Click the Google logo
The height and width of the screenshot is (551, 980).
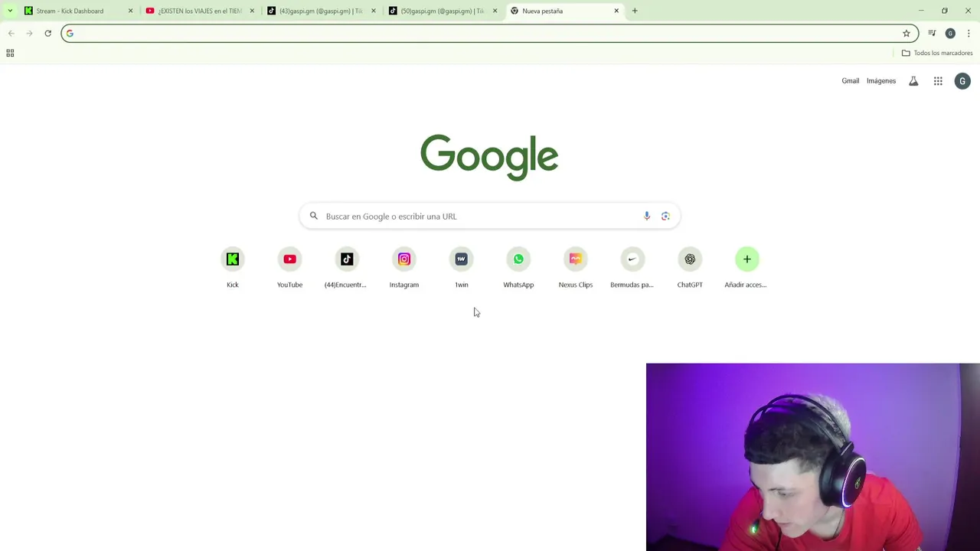click(x=489, y=157)
